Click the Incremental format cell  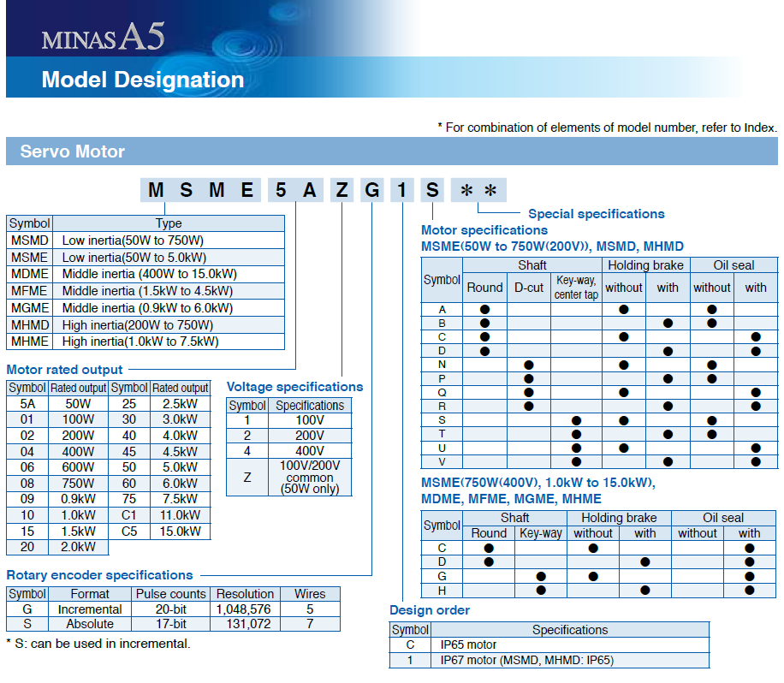coord(90,609)
